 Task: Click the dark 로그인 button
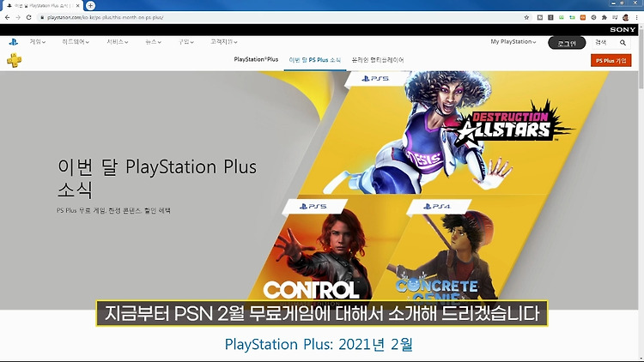click(567, 43)
